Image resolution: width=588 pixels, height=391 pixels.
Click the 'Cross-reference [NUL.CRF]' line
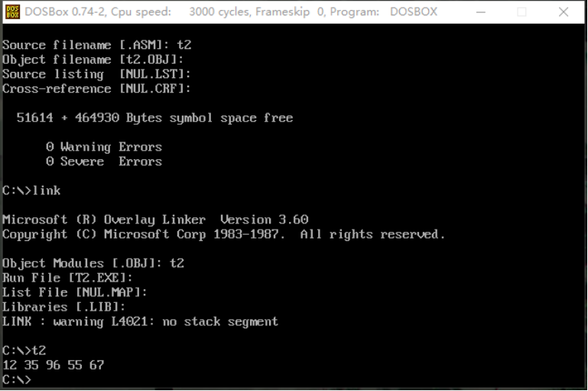click(x=96, y=89)
